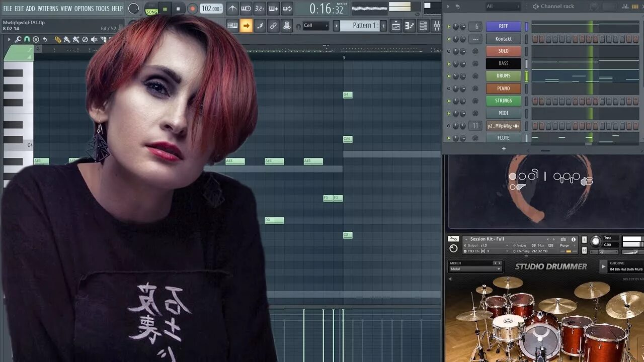This screenshot has height=362, width=644.
Task: Open the Channel rack view icon
Action: [423, 26]
